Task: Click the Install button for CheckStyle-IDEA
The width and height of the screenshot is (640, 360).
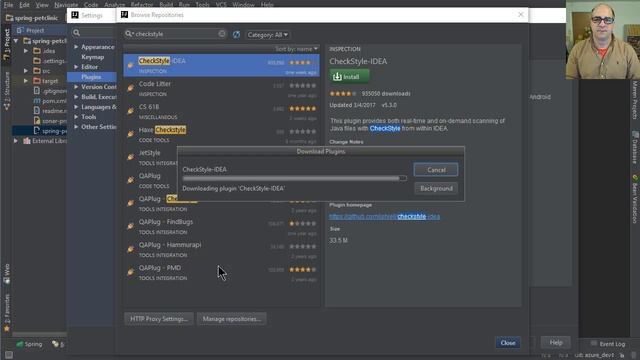Action: pos(349,77)
